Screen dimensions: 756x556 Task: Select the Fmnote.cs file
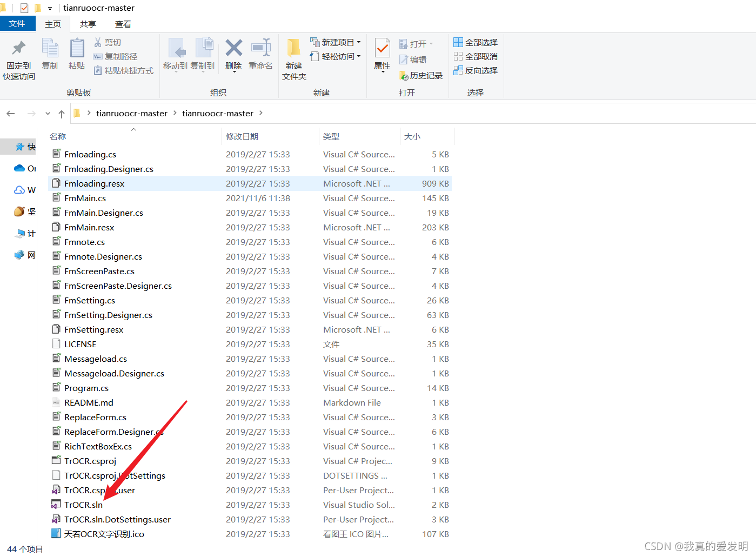(x=85, y=242)
